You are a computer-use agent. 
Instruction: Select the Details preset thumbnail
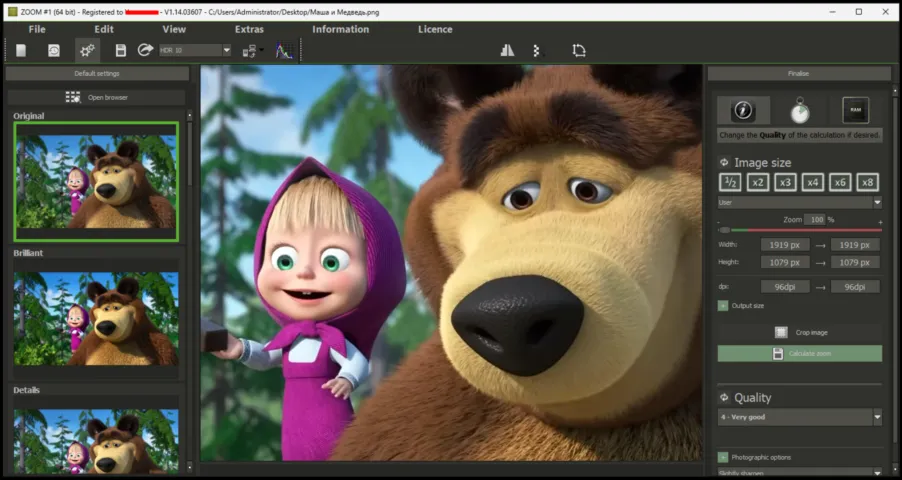96,437
